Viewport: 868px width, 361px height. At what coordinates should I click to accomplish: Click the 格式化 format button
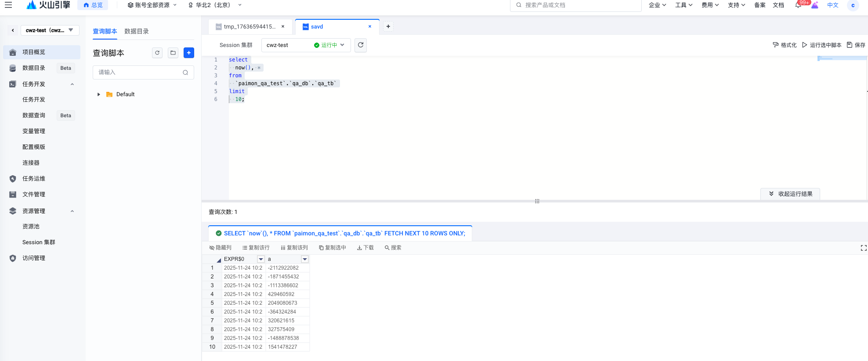click(785, 45)
